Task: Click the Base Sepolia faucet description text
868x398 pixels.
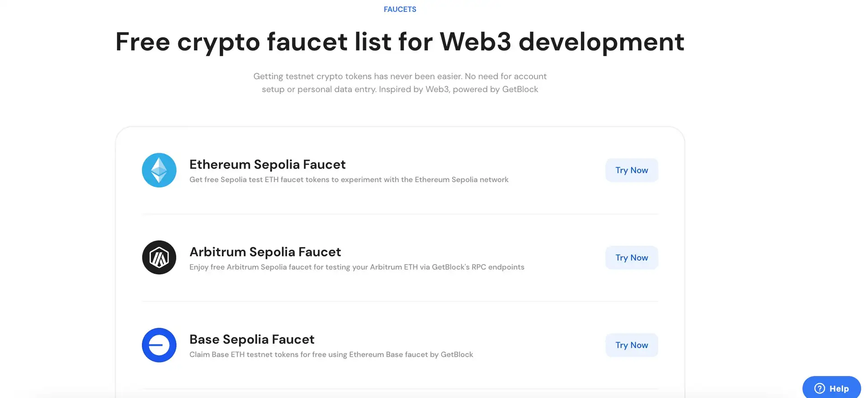Action: pos(331,355)
